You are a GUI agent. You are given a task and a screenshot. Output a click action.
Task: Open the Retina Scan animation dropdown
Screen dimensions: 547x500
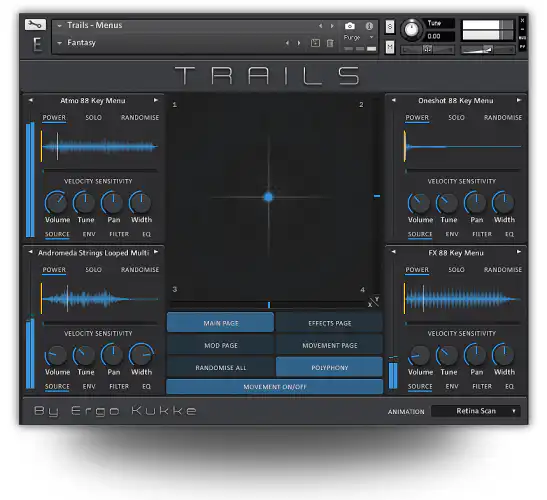point(476,411)
